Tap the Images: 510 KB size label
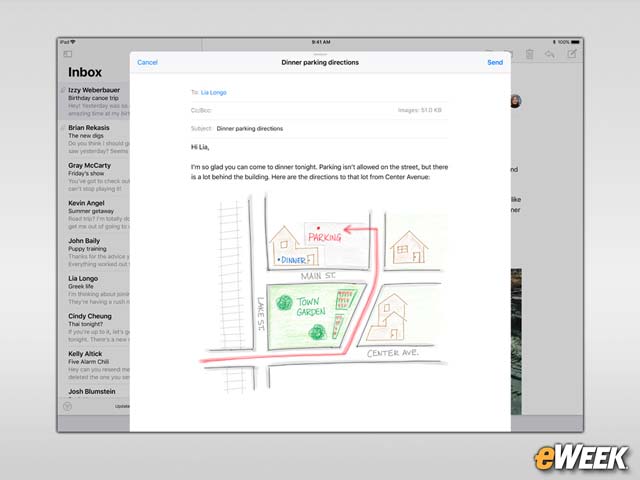Screen dimensions: 640x480 click(420, 110)
